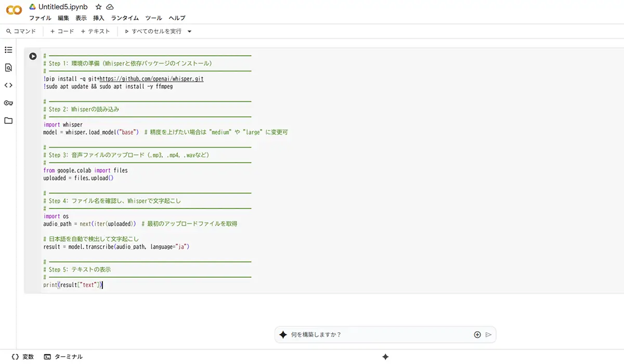
Task: Open the files folder sidebar icon
Action: [8, 121]
